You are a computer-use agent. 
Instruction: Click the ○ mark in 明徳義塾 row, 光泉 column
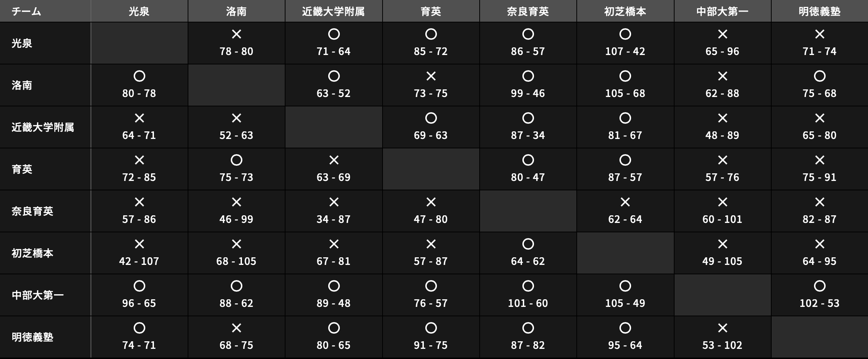[x=139, y=328]
